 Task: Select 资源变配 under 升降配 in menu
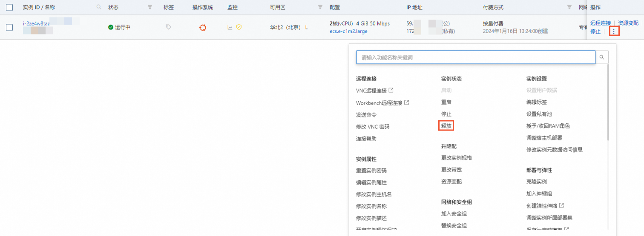[x=451, y=182]
